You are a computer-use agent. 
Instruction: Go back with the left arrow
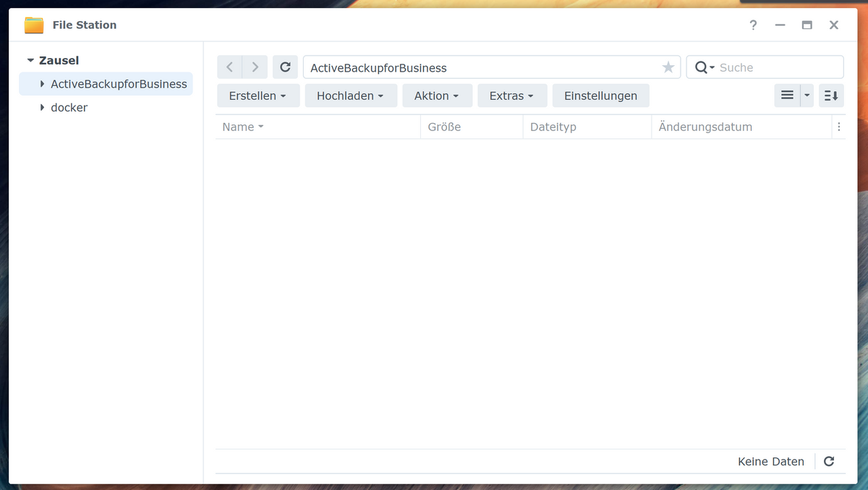(229, 67)
